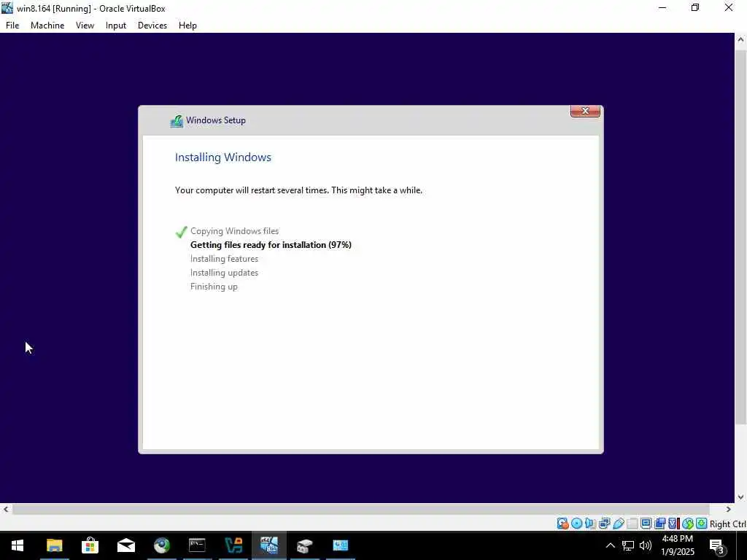Click the mouse integration status icon
Viewport: 747px width, 560px height.
[x=687, y=524]
